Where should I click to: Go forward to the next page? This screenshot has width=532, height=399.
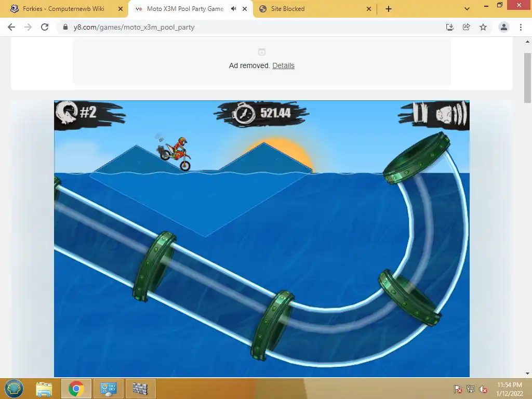click(x=28, y=27)
